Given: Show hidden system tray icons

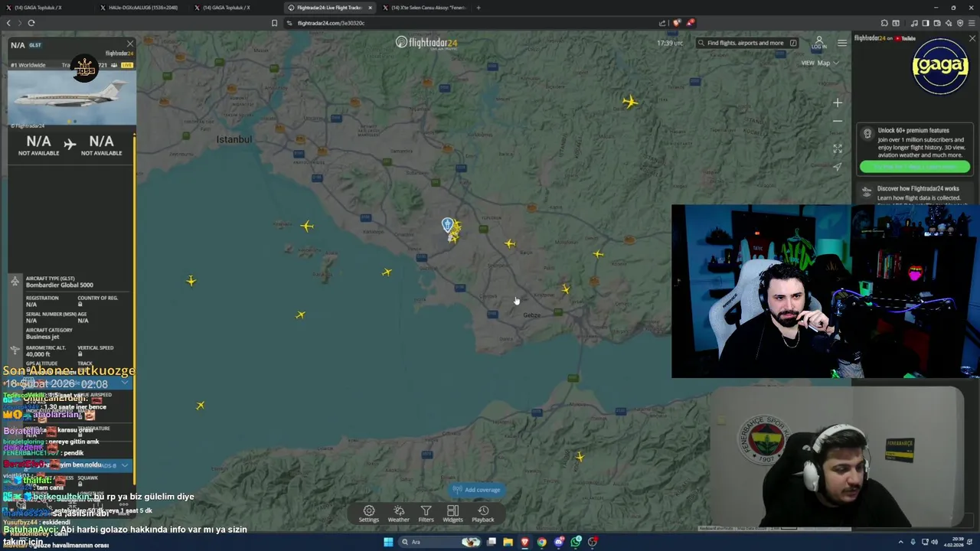Looking at the screenshot, I should pos(900,542).
